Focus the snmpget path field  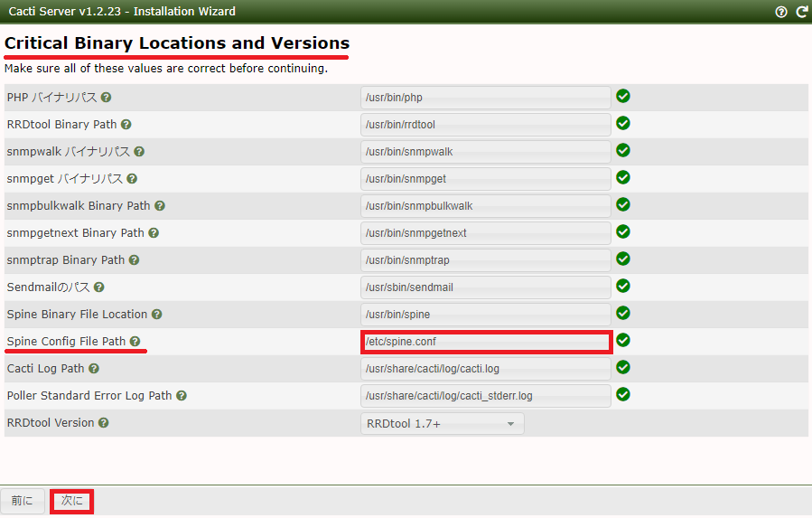(486, 179)
